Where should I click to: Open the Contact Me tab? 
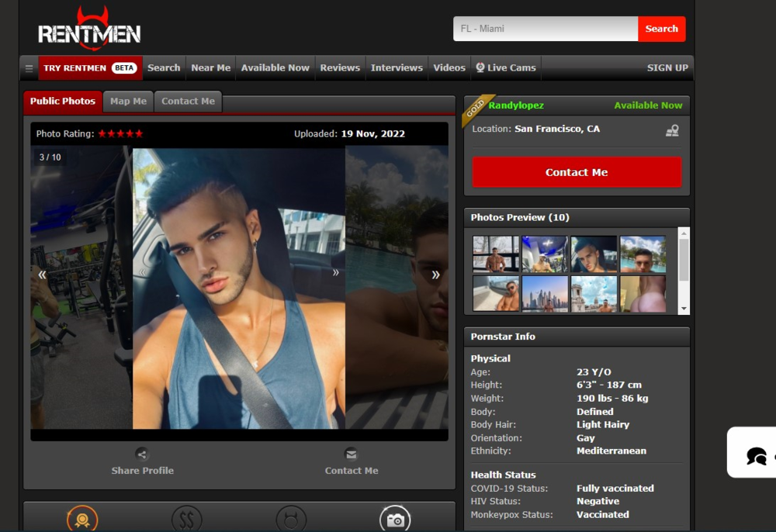(188, 102)
